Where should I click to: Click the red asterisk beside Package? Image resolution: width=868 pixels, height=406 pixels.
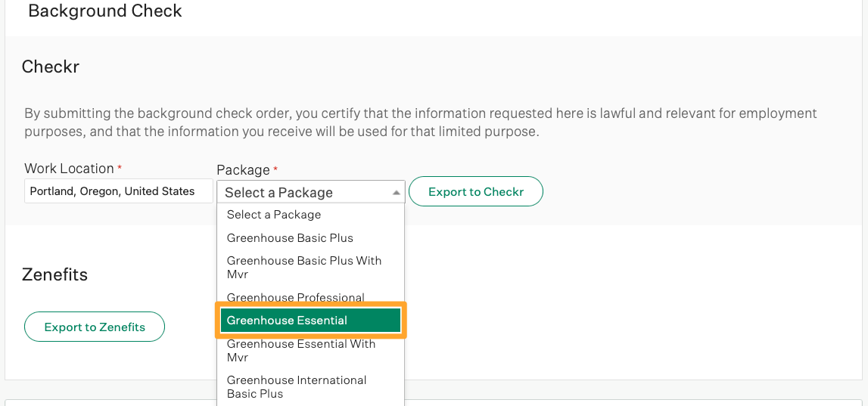(x=275, y=169)
